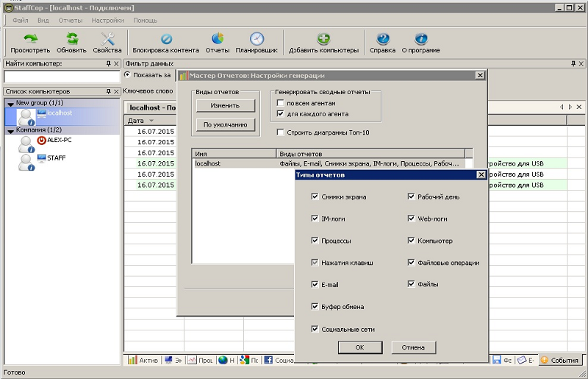The width and height of the screenshot is (588, 379).
Task: Click the Обновить refresh icon
Action: pos(71,39)
